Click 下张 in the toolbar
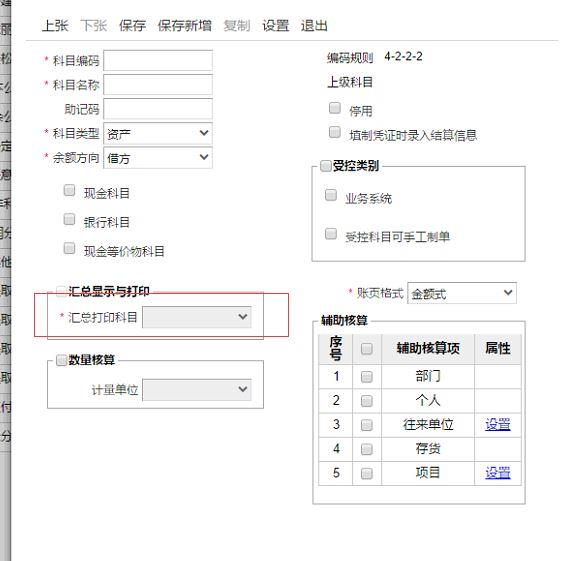The height and width of the screenshot is (561, 562). coord(94,26)
